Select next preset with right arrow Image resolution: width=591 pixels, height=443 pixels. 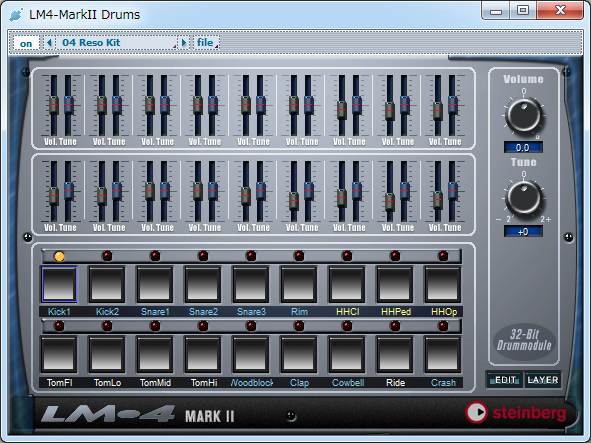[x=184, y=43]
